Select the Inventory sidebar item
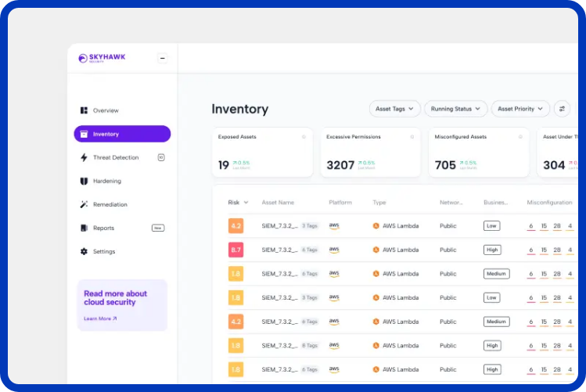 [x=122, y=134]
